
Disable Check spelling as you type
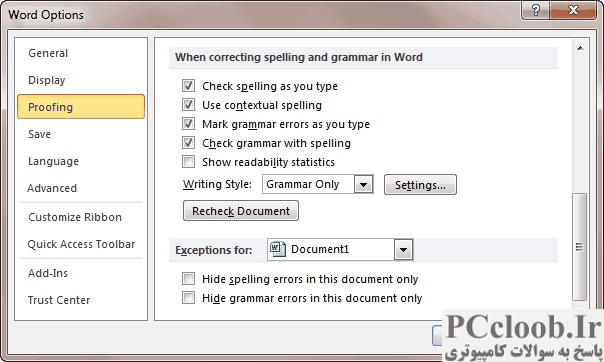pos(188,85)
